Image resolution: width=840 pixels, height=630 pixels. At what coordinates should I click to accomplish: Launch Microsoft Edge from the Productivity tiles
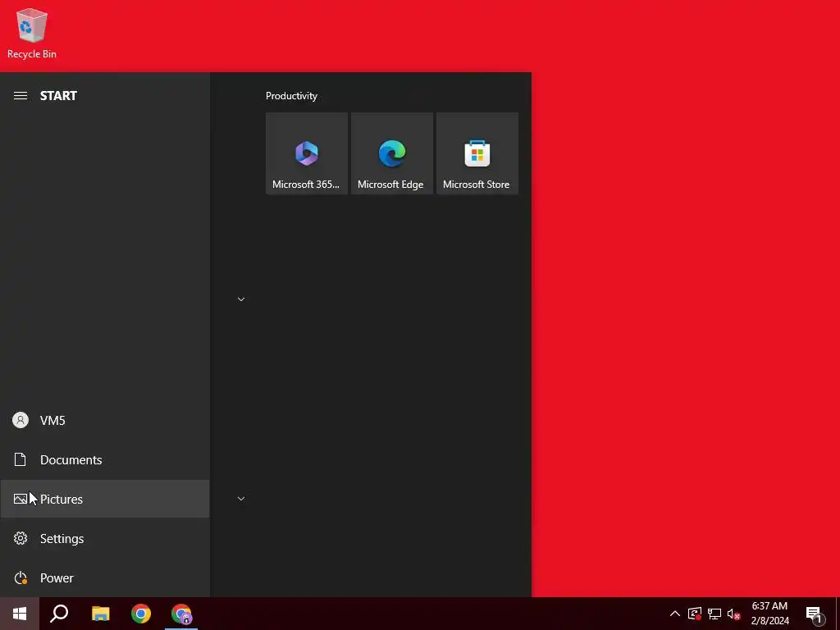(x=391, y=153)
